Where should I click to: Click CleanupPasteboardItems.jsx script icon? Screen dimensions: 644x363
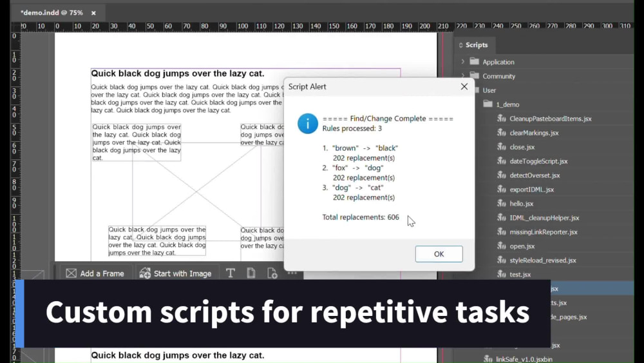tap(502, 119)
